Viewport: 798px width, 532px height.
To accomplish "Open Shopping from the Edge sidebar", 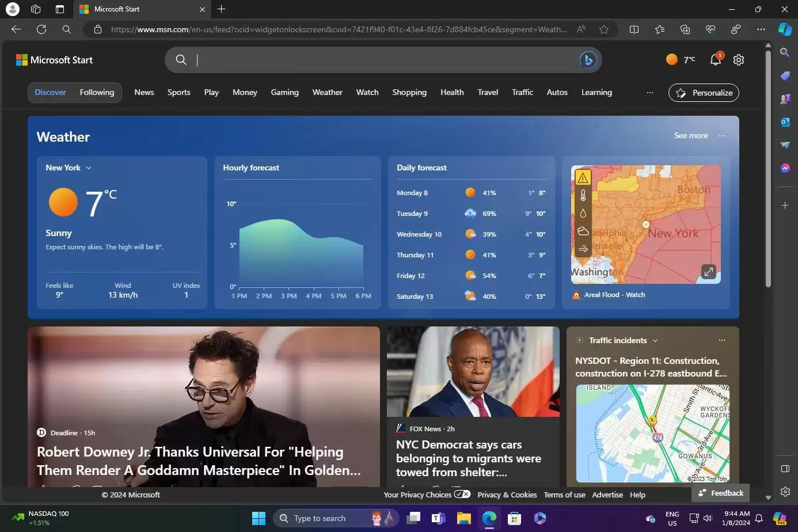I will pos(785,75).
